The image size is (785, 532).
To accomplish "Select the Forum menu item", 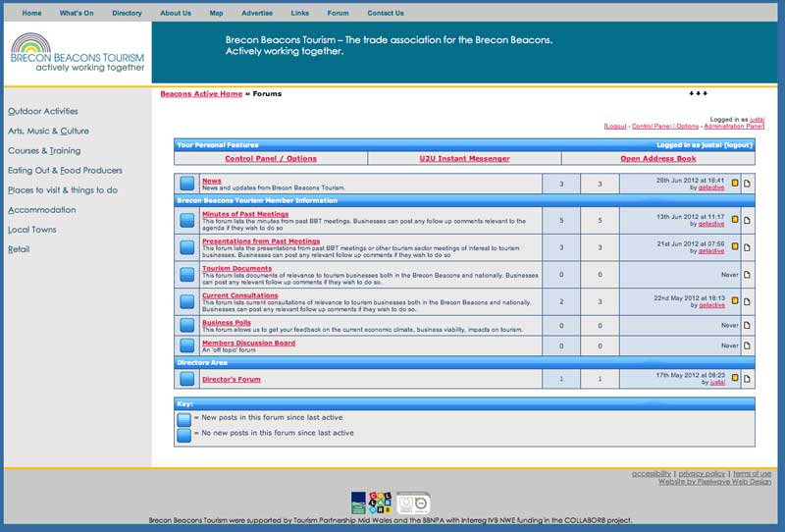I will point(338,13).
